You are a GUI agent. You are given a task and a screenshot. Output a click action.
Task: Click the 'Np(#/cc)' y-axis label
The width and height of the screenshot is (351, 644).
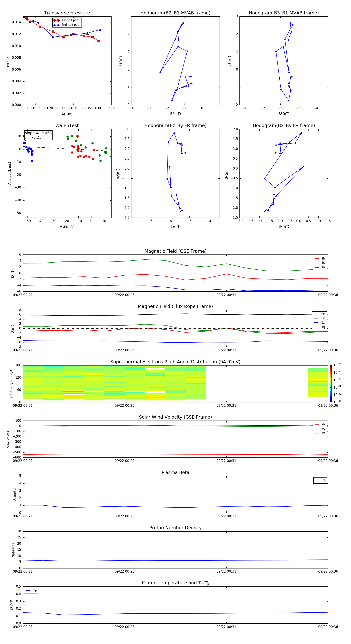pyautogui.click(x=13, y=550)
